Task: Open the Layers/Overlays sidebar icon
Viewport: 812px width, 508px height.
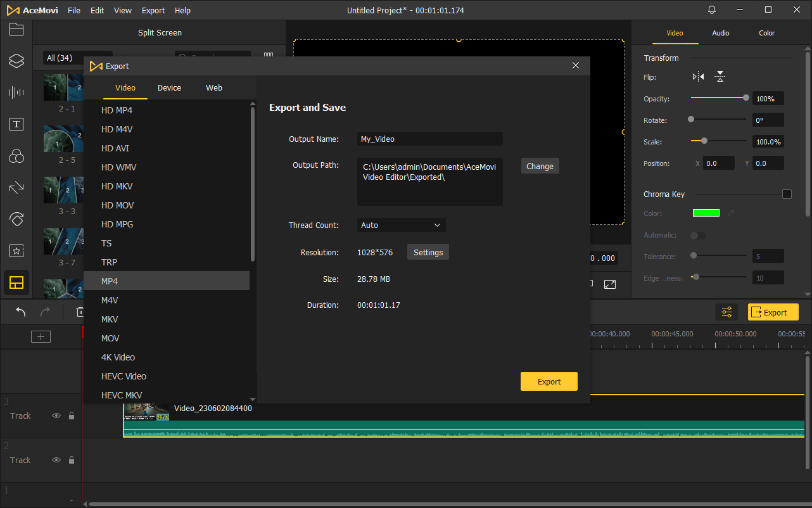Action: (16, 61)
